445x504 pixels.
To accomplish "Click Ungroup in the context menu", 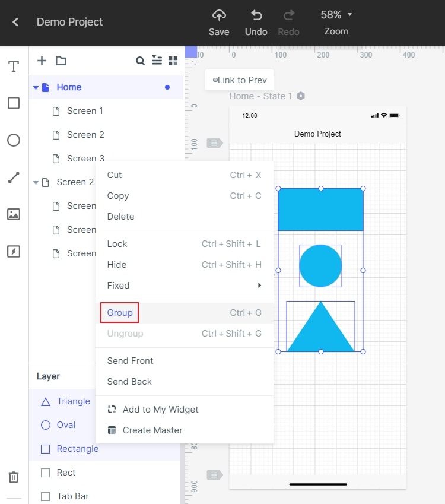I will pyautogui.click(x=185, y=334).
